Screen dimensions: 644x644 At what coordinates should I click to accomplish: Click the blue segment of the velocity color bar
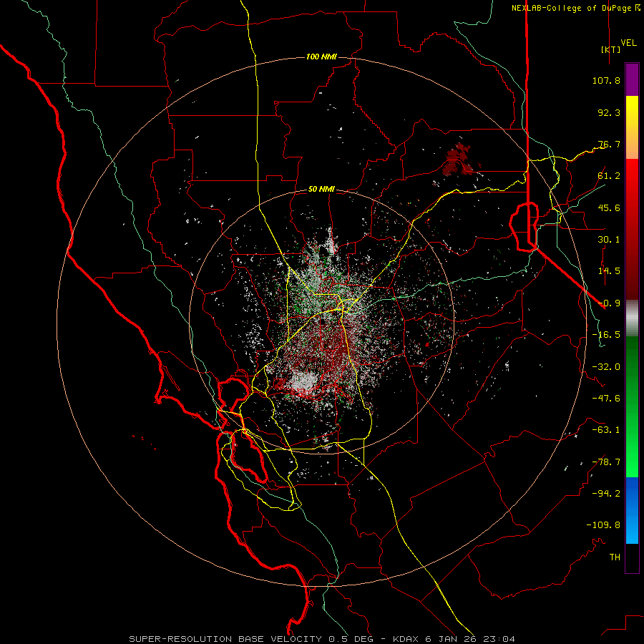[632, 510]
